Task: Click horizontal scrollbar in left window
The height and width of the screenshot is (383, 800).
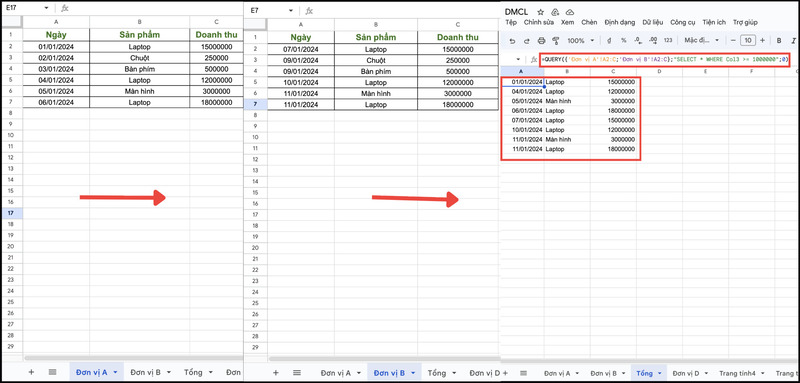Action: [x=134, y=358]
